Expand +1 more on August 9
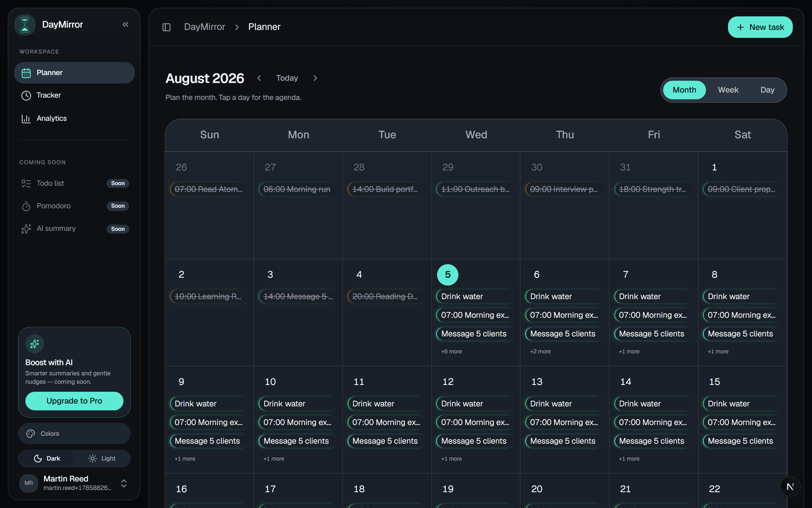Viewport: 812px width, 508px height. click(x=185, y=459)
